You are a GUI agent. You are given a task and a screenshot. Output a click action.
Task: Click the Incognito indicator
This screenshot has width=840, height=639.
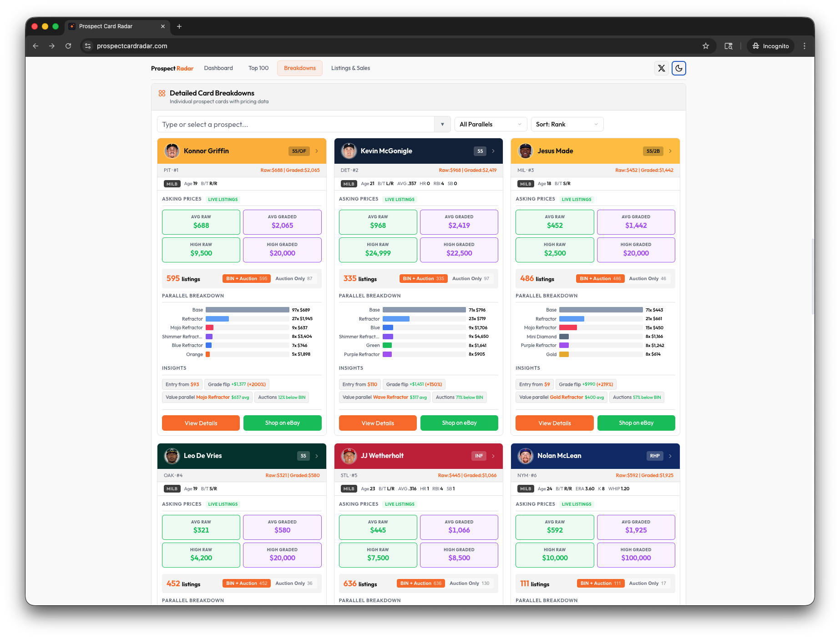click(771, 46)
